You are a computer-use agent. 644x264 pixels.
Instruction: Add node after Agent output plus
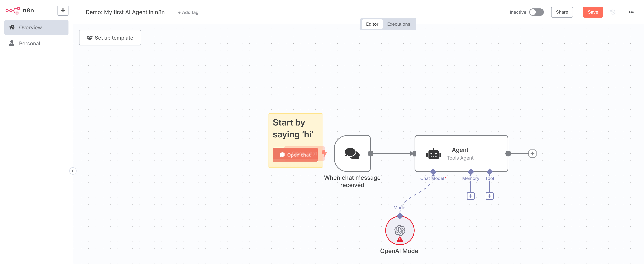pos(532,153)
